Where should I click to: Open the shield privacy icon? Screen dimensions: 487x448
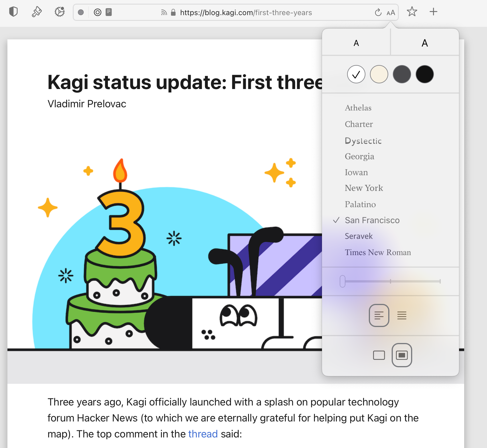coord(13,12)
